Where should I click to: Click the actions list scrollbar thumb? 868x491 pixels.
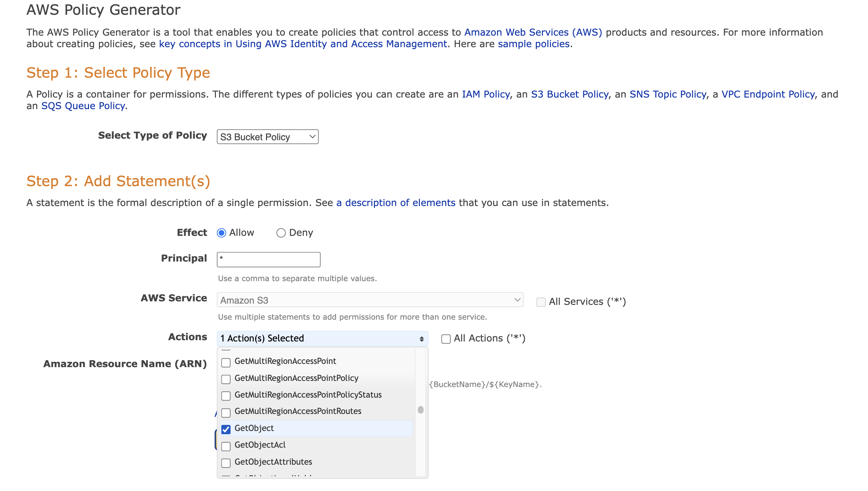[x=421, y=410]
